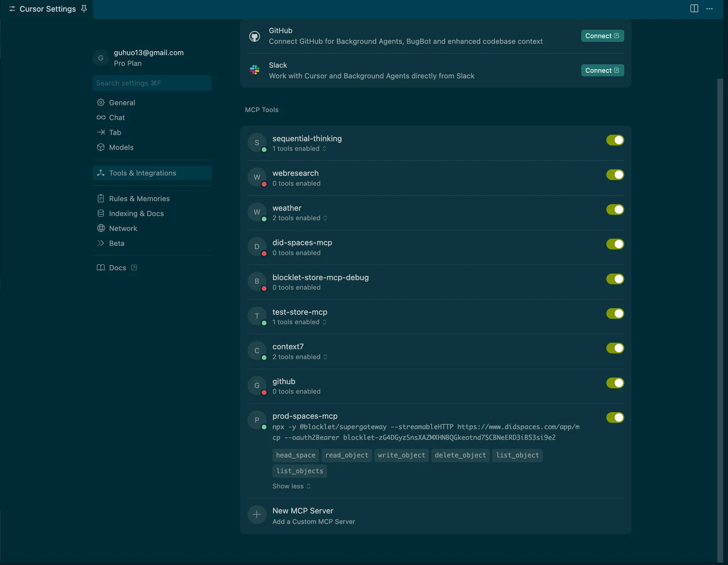Click the test-store-mcp server avatar
This screenshot has height=565, width=728.
click(257, 316)
